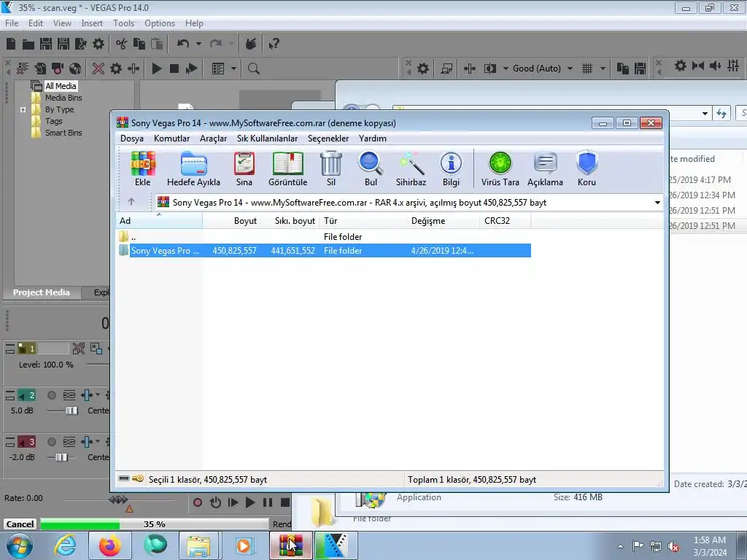Viewport: 747px width, 560px height.
Task: Click the Koru (Protect) shield icon
Action: (x=587, y=169)
